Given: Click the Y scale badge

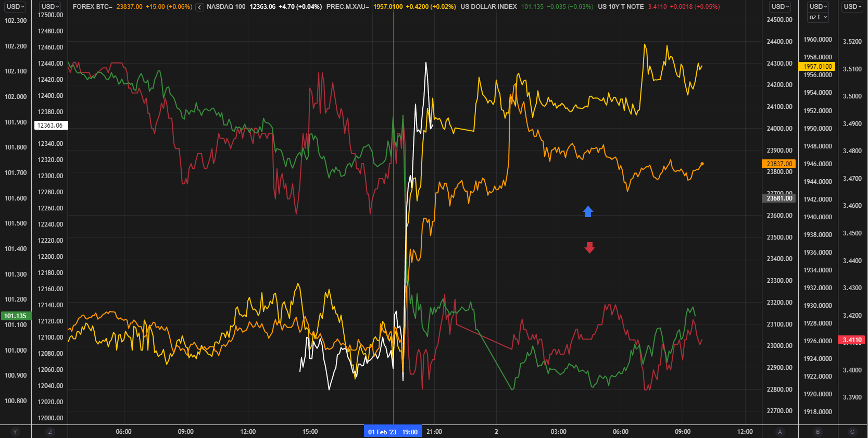Looking at the screenshot, I should click(x=15, y=432).
